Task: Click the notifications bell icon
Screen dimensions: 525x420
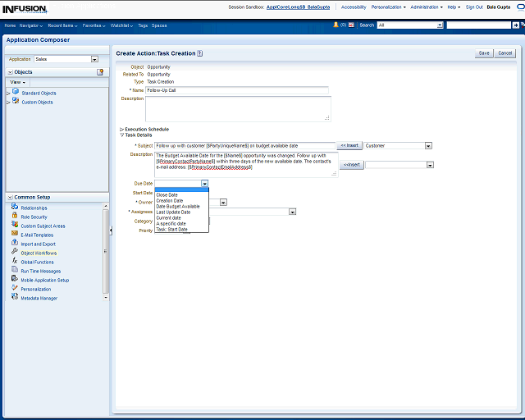Action: coord(336,25)
